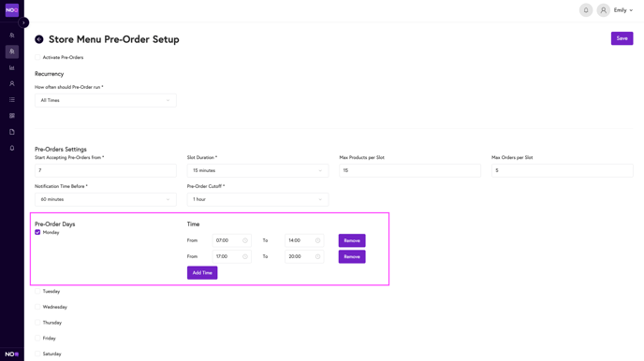Open the analytics chart icon in the sidebar
Screen dimensions: 644x361
pyautogui.click(x=12, y=67)
